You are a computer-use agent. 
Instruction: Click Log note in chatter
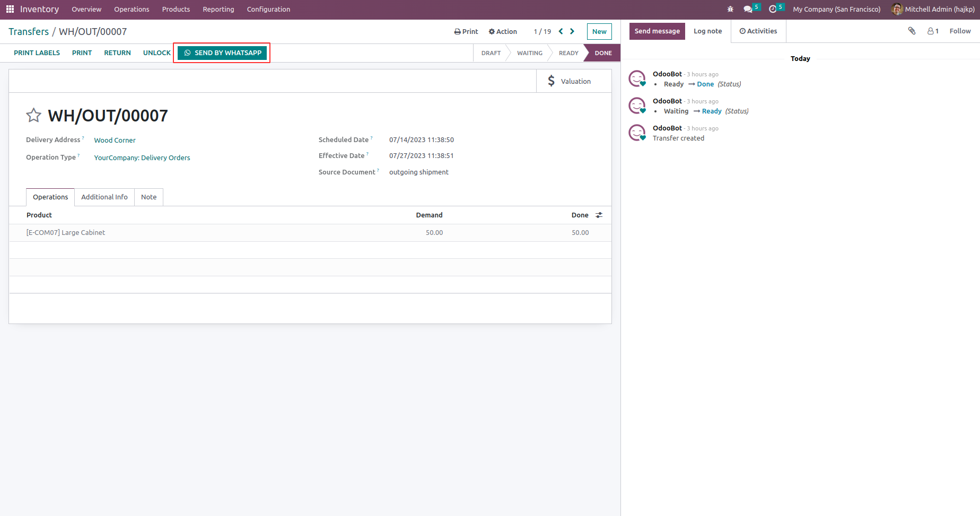point(708,31)
